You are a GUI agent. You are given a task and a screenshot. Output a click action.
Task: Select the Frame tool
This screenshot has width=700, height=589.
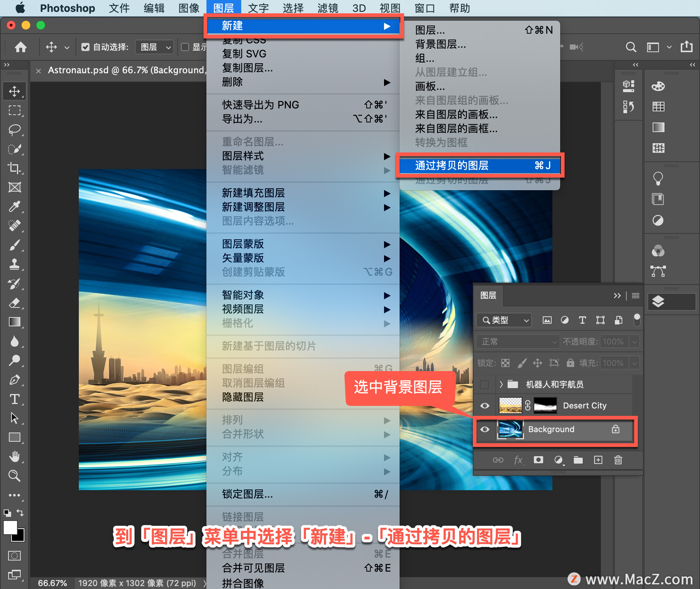click(14, 187)
